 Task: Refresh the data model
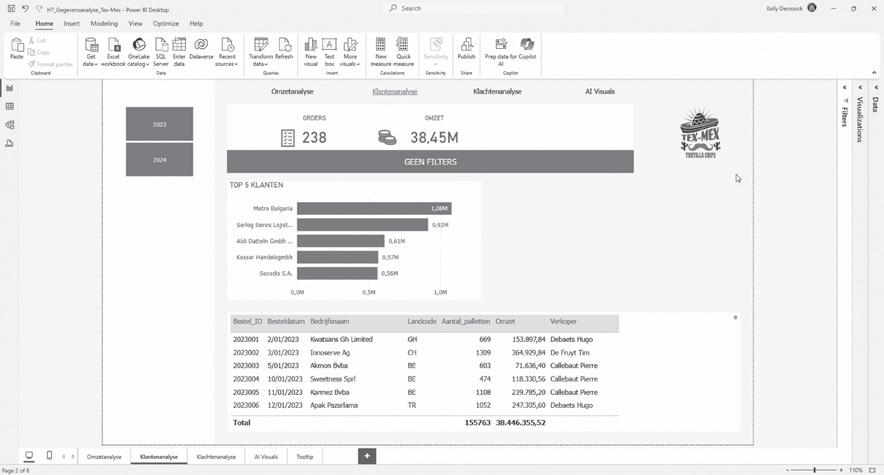284,49
